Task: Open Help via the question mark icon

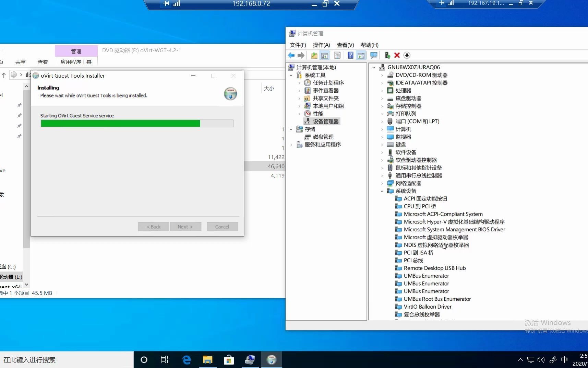Action: pyautogui.click(x=350, y=55)
